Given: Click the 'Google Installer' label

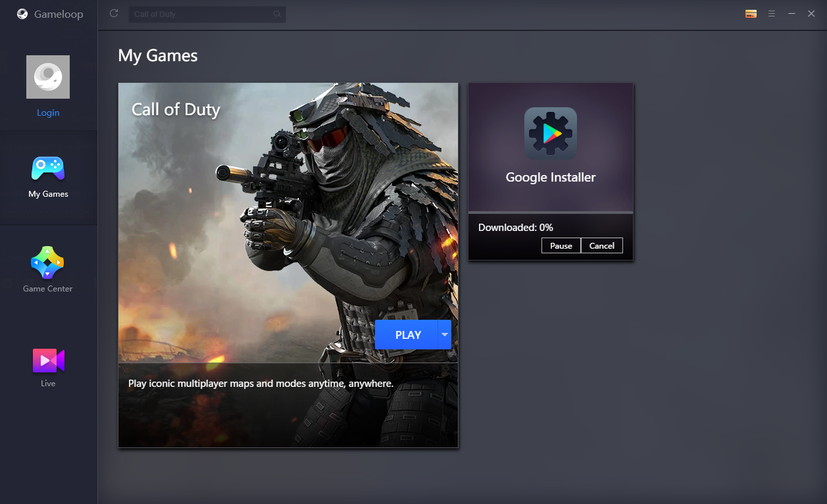Looking at the screenshot, I should click(x=551, y=177).
